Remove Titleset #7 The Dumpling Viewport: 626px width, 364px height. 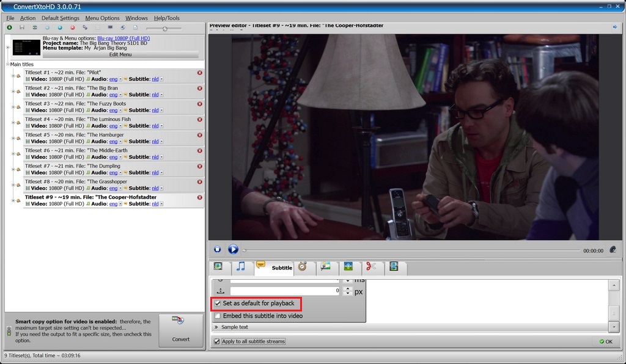[x=200, y=166]
